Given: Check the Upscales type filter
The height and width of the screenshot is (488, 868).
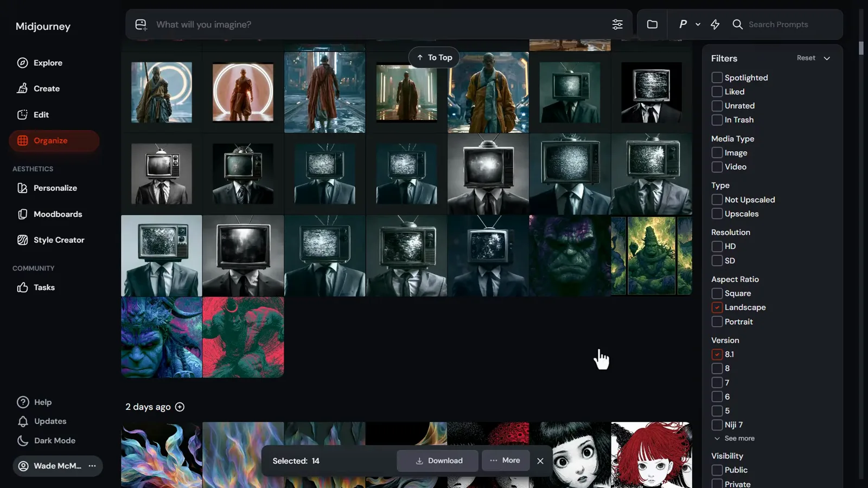Looking at the screenshot, I should point(717,214).
